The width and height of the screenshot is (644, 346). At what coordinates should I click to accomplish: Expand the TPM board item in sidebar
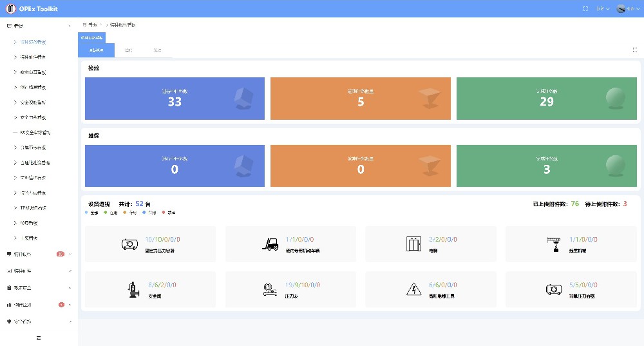33,208
